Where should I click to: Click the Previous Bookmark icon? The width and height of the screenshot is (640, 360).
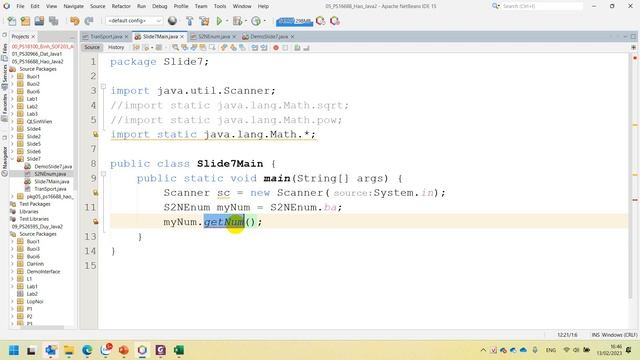point(224,48)
